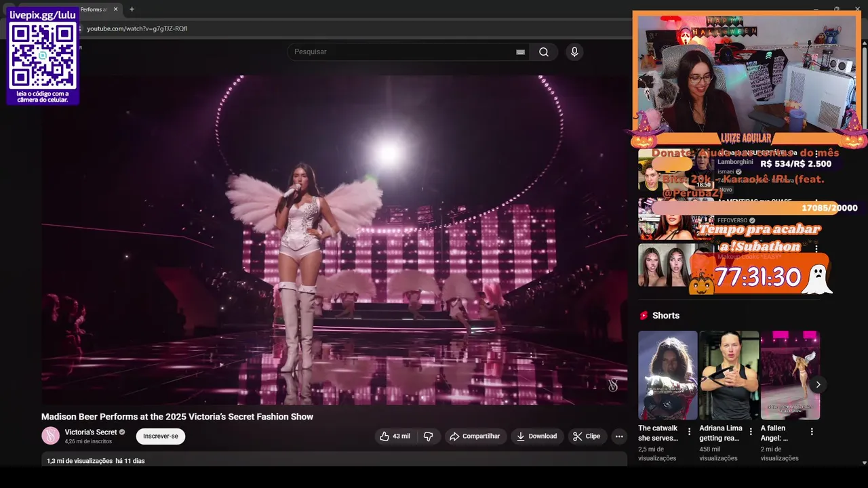Viewport: 868px width, 488px height.
Task: Click 'A fallen Angel:' short title text
Action: (774, 433)
